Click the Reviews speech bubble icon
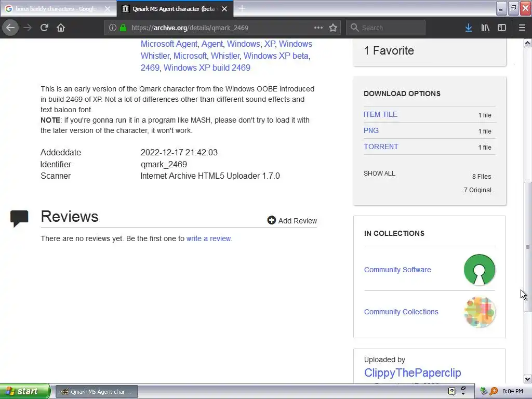Viewport: 532px width, 399px height. coord(19,219)
